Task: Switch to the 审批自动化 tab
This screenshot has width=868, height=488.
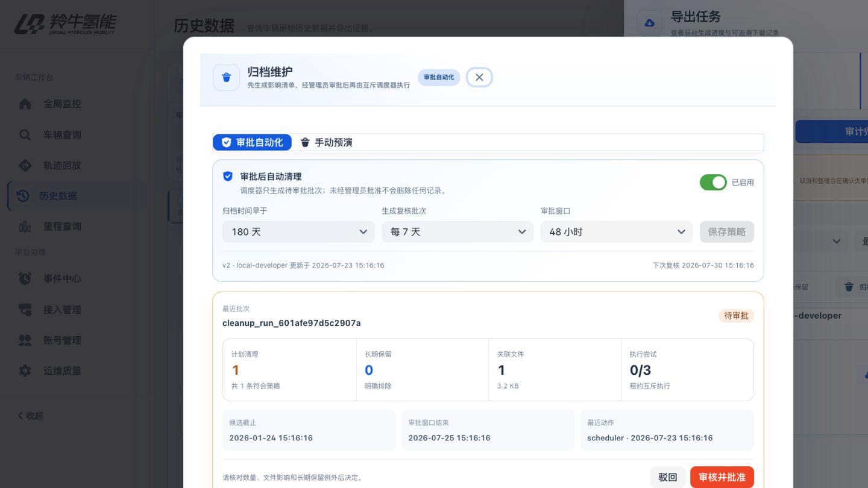Action: pyautogui.click(x=252, y=142)
